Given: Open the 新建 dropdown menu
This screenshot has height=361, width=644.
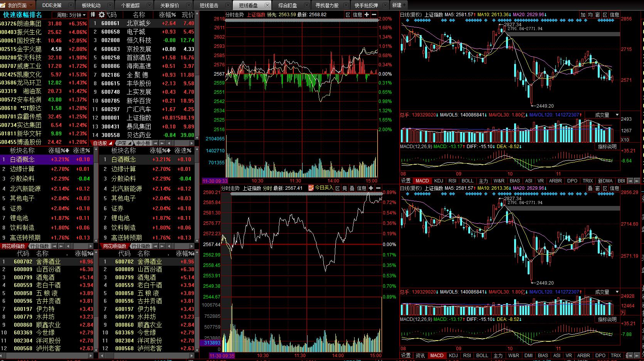Looking at the screenshot, I should coord(399,5).
